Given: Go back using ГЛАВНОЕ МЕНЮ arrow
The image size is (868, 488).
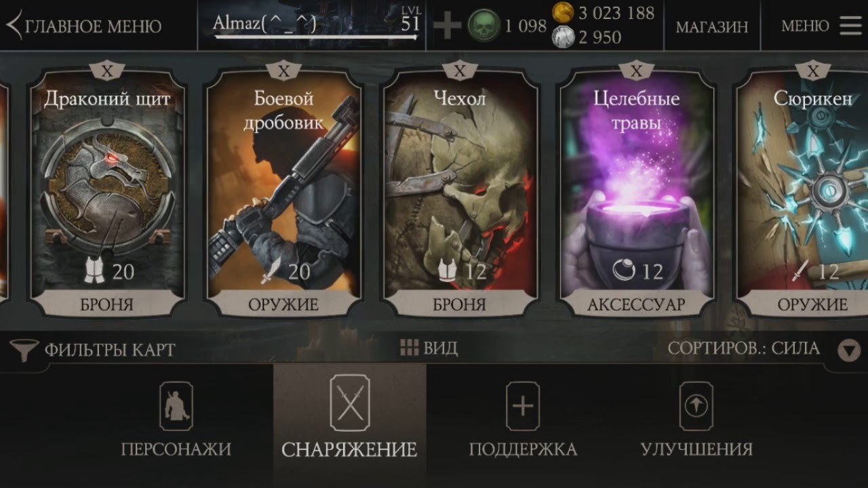Looking at the screenshot, I should [x=14, y=26].
